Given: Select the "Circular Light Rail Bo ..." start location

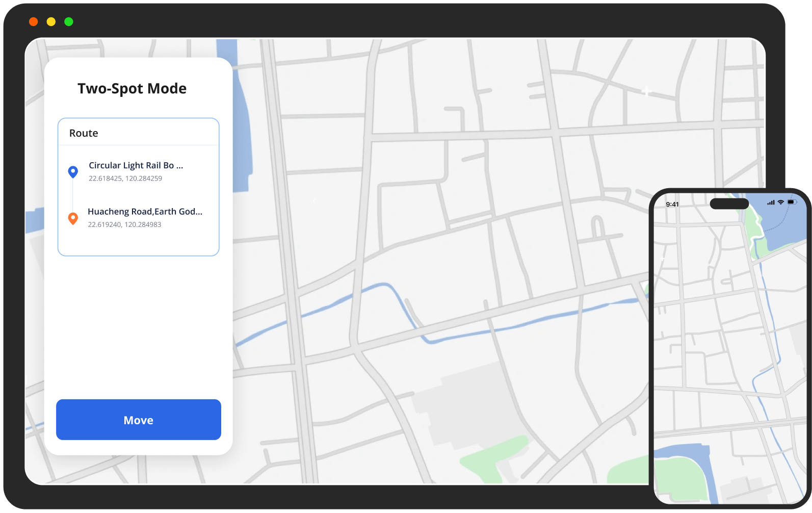Looking at the screenshot, I should pos(136,166).
